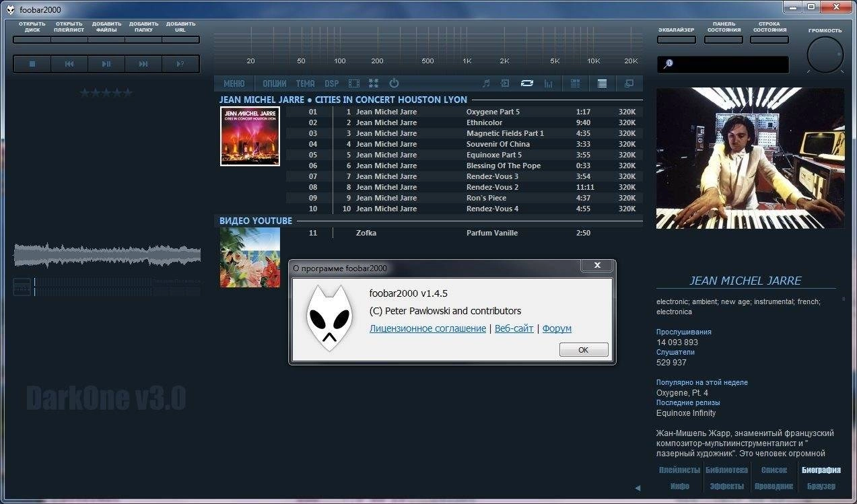Open the Веб-сайт link
This screenshot has width=857, height=504.
[x=514, y=328]
